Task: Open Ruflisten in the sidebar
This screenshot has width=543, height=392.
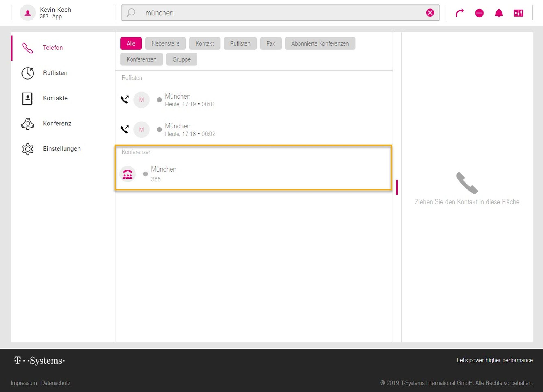Action: click(x=55, y=73)
